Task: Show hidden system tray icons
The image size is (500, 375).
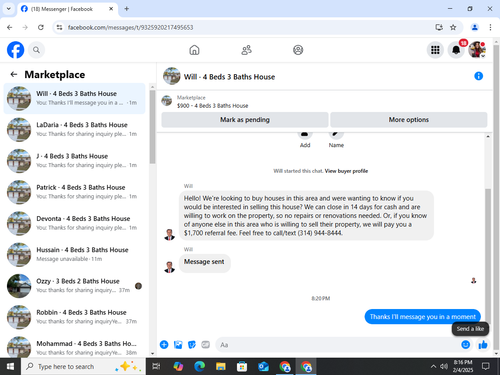Action: tap(433, 367)
